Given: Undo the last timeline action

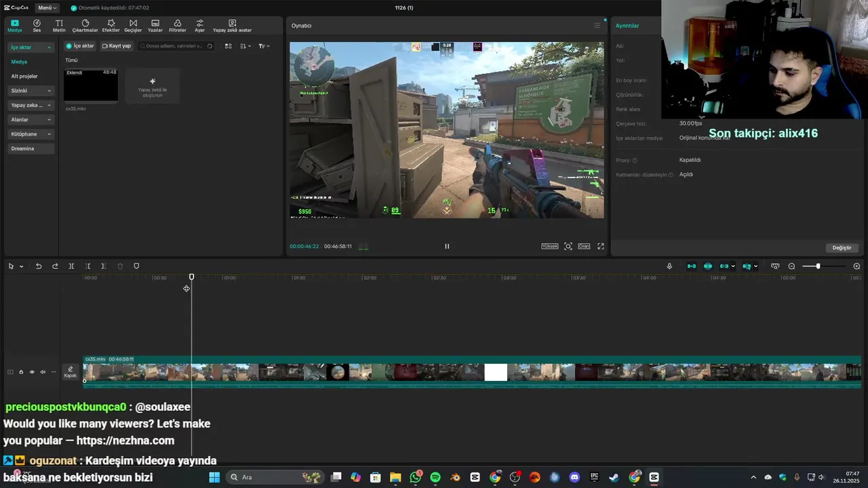Looking at the screenshot, I should click(39, 266).
